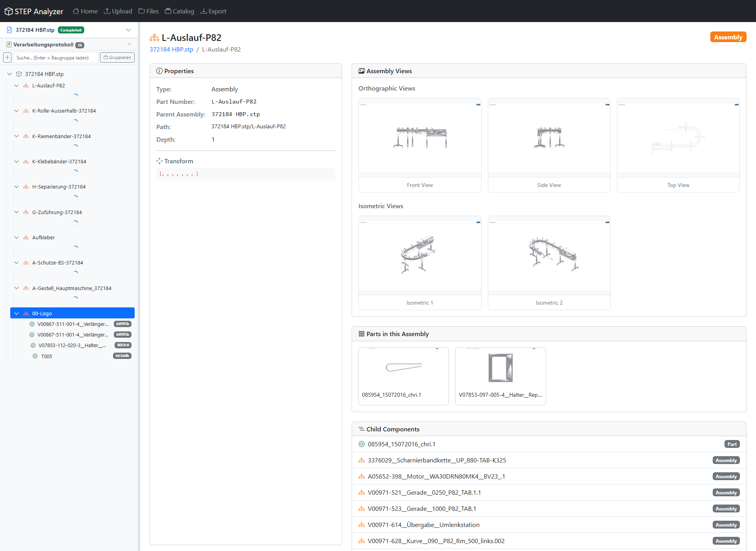756x551 pixels.
Task: Navigate to the Catalog
Action: click(179, 11)
